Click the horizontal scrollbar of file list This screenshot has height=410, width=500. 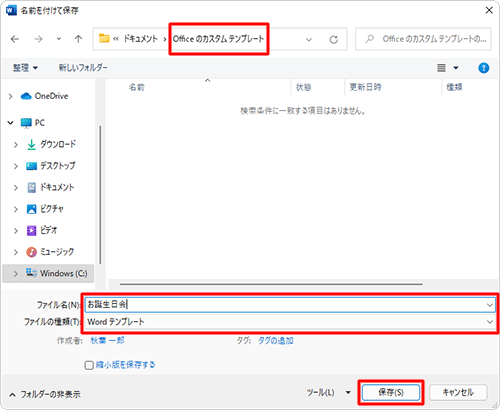(x=271, y=284)
